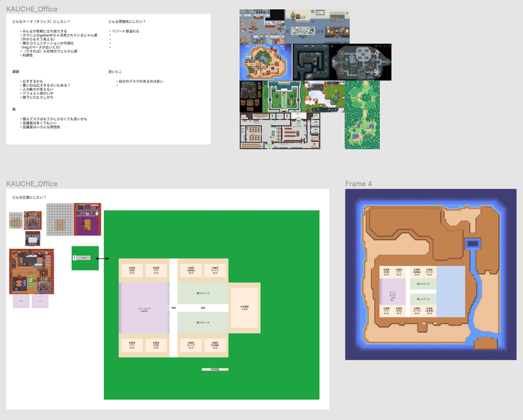The width and height of the screenshot is (523, 420).
Task: Select bullet 個人デスクはもう少し少なくても良いかも
Action: click(x=55, y=119)
